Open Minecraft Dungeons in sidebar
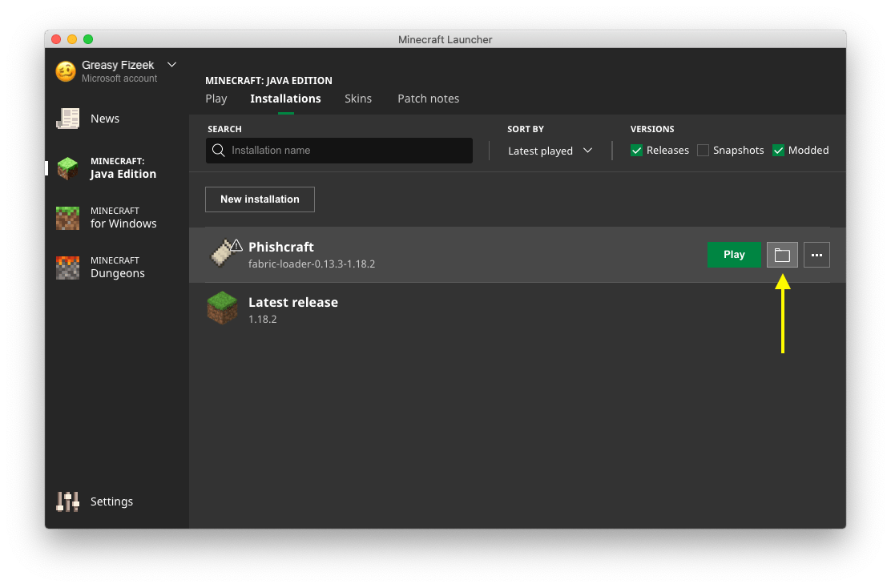 pos(116,268)
